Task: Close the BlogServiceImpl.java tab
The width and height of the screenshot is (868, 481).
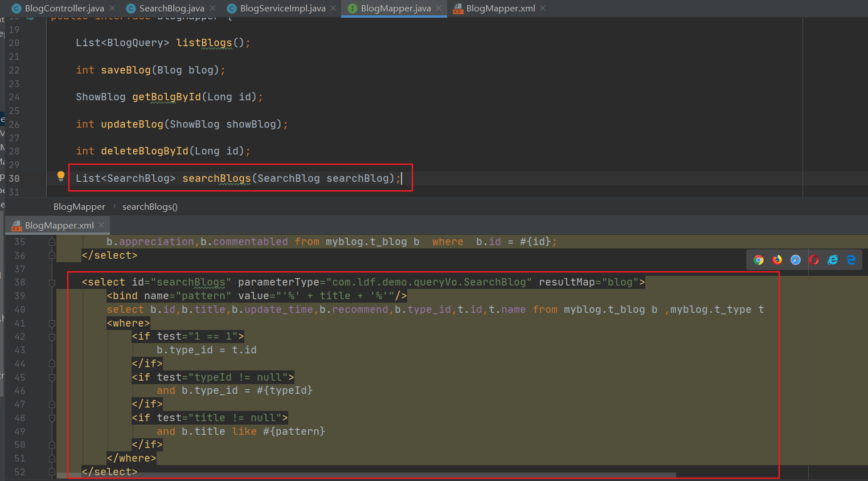Action: click(333, 8)
